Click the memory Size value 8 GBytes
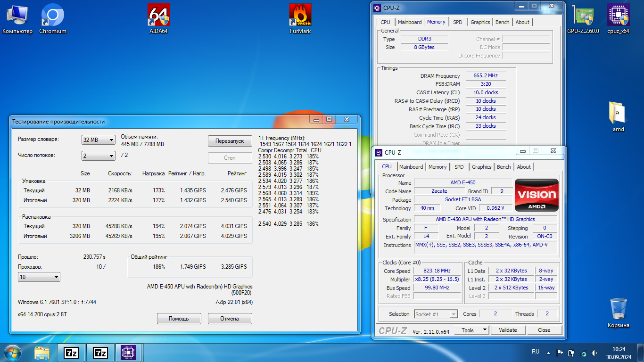Viewport: 644px width, 362px height. coord(424,47)
